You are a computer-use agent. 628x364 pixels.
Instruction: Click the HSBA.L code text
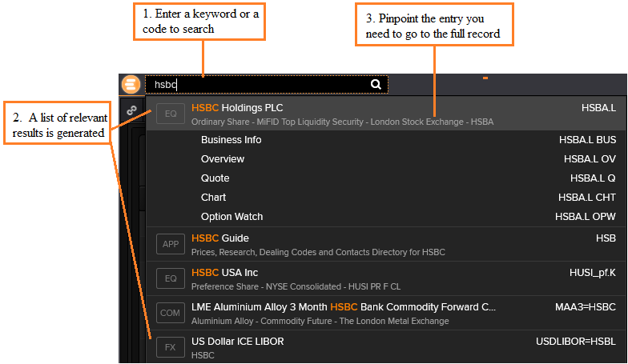click(x=599, y=107)
